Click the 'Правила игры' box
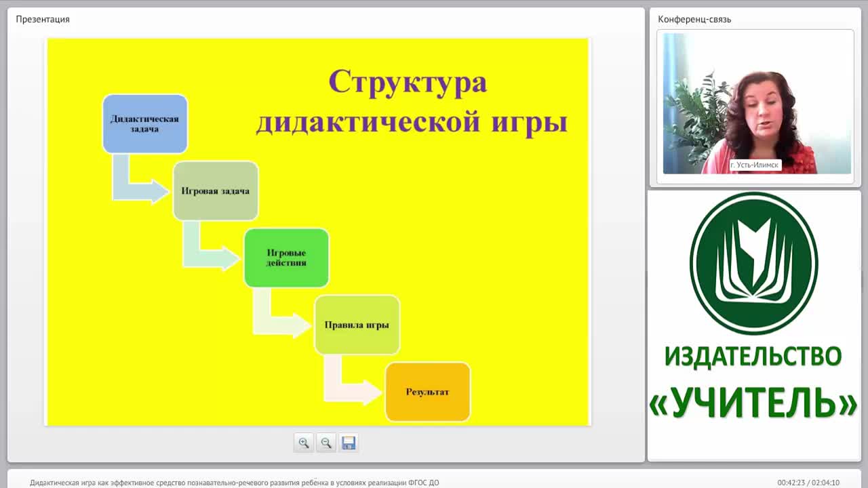This screenshot has height=488, width=868. tap(357, 325)
